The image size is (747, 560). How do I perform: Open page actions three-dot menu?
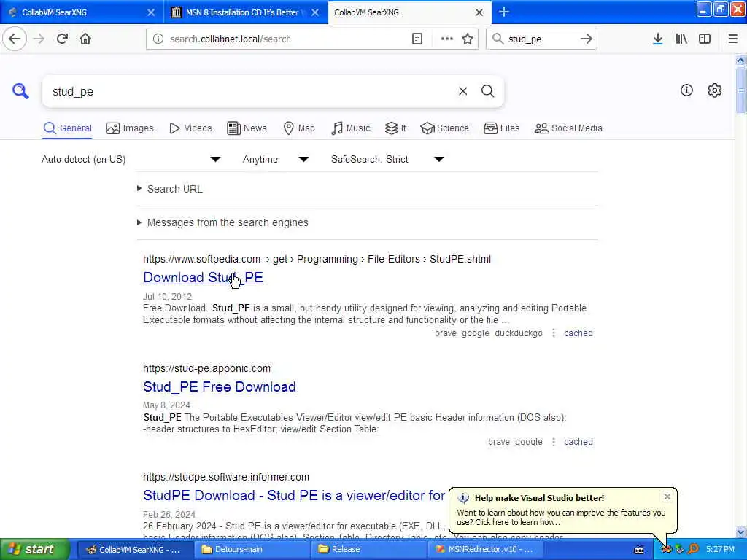[x=447, y=39]
